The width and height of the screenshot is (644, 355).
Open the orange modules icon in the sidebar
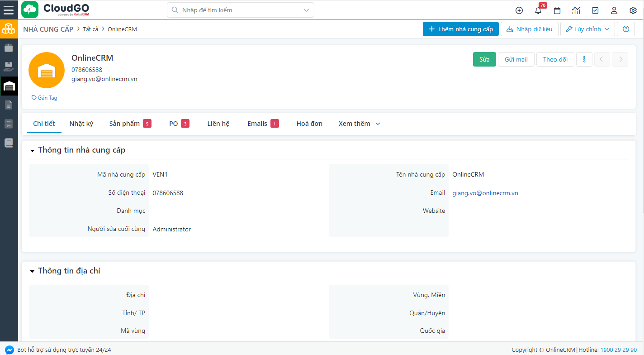click(9, 29)
